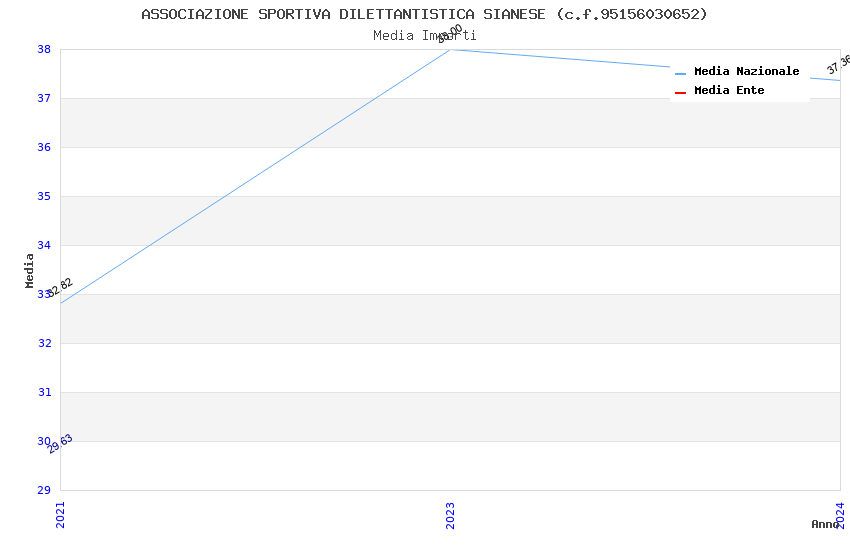Click the 29.63 data point label
Viewport: 850px width, 550px height.
(60, 444)
